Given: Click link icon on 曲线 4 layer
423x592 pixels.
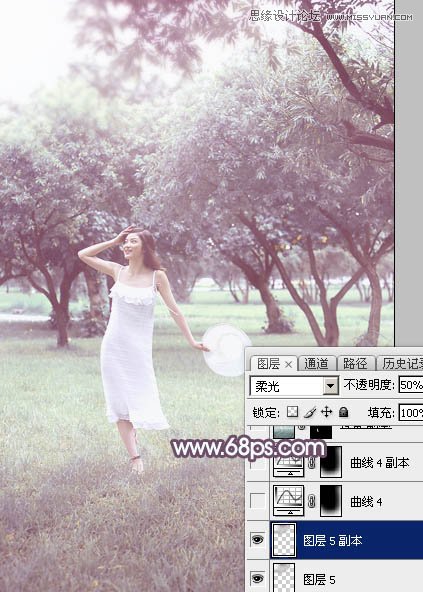Looking at the screenshot, I should click(312, 501).
